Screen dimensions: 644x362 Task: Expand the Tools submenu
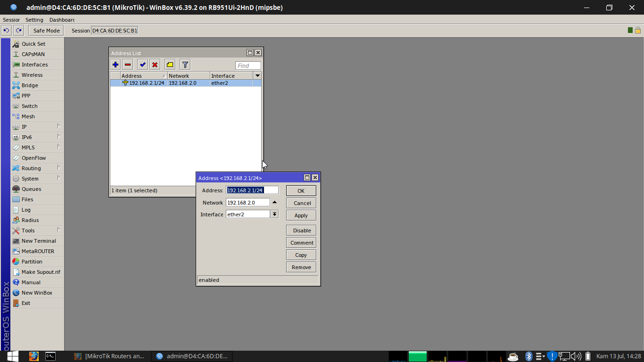(x=37, y=230)
